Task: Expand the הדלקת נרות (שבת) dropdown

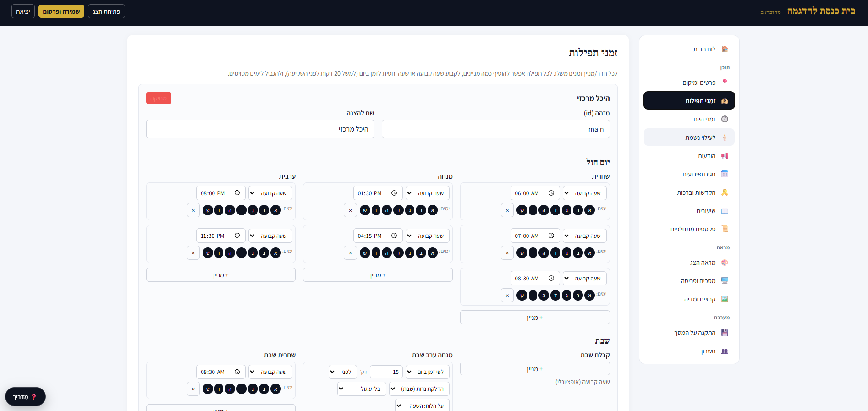Action: pyautogui.click(x=419, y=389)
